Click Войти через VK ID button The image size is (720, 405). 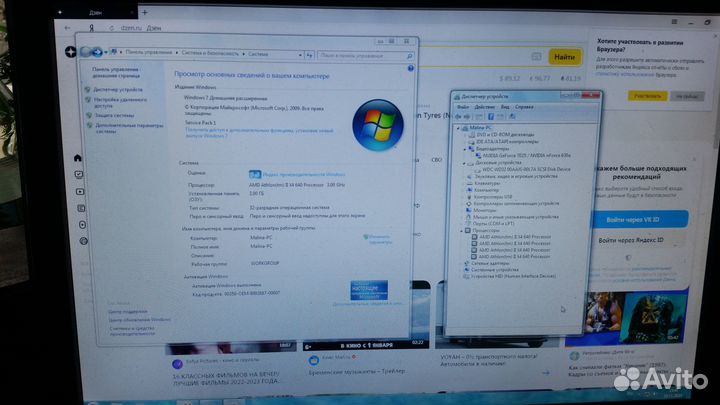click(640, 219)
